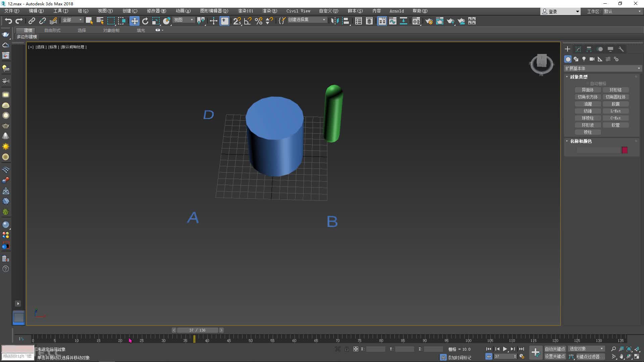Toggle 自动关键点 auto key mode

(555, 349)
